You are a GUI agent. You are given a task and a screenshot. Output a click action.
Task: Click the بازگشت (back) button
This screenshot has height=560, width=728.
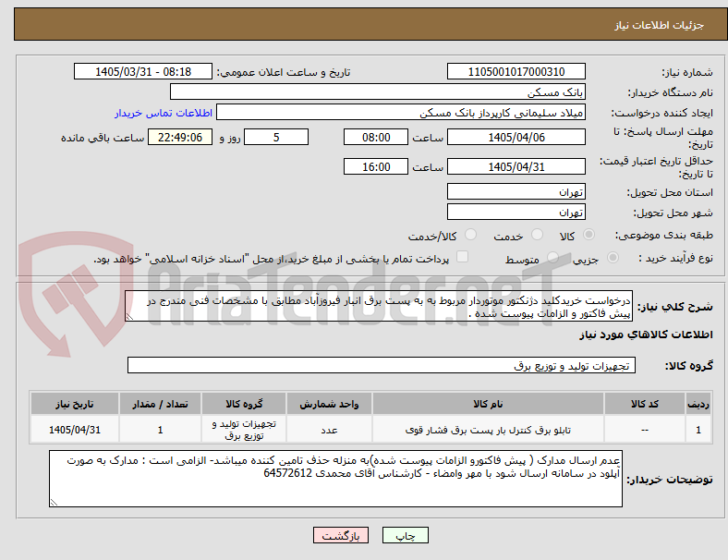341,535
